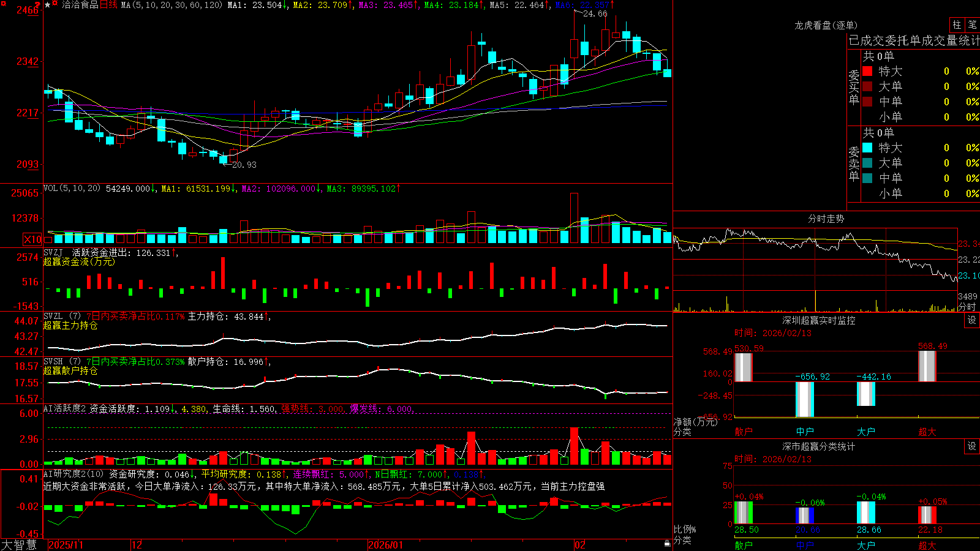Click the lock icon on the date axis
980x551 pixels.
[667, 544]
